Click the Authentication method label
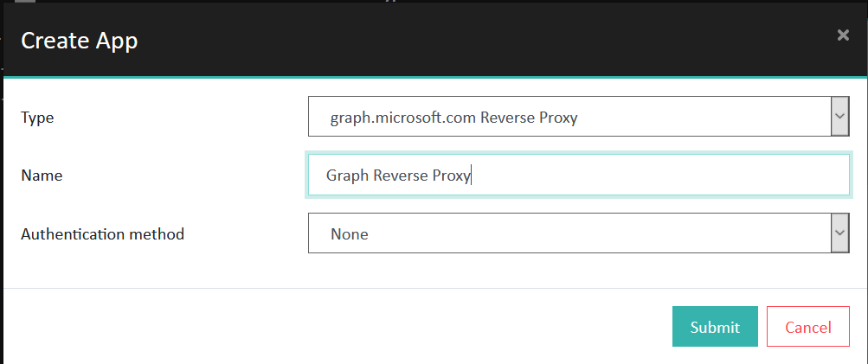The width and height of the screenshot is (868, 364). pyautogui.click(x=102, y=234)
